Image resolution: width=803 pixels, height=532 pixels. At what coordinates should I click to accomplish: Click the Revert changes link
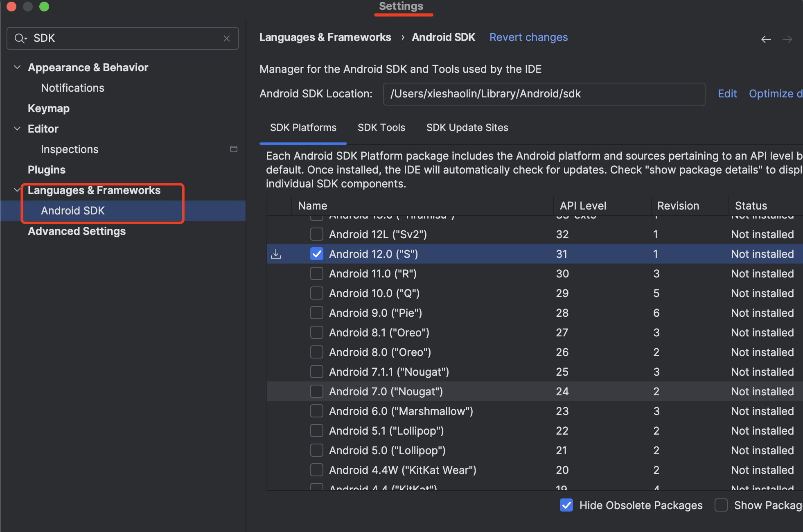[529, 37]
